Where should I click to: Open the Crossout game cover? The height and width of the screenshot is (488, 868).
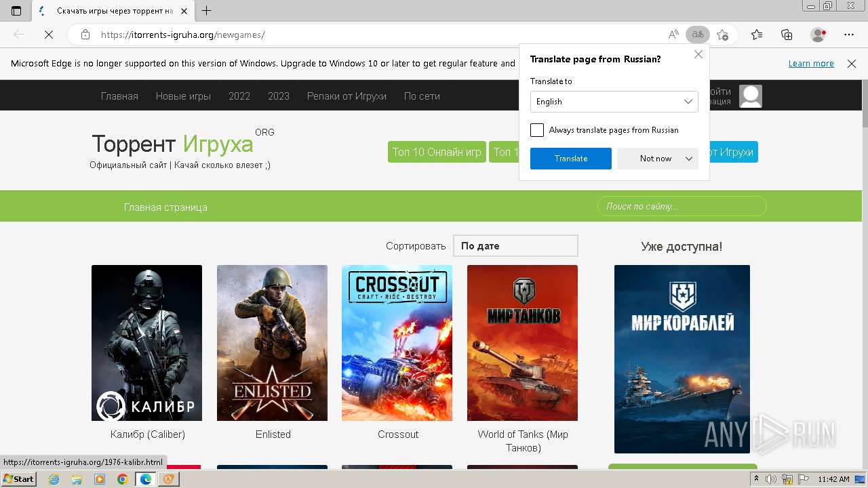point(397,343)
